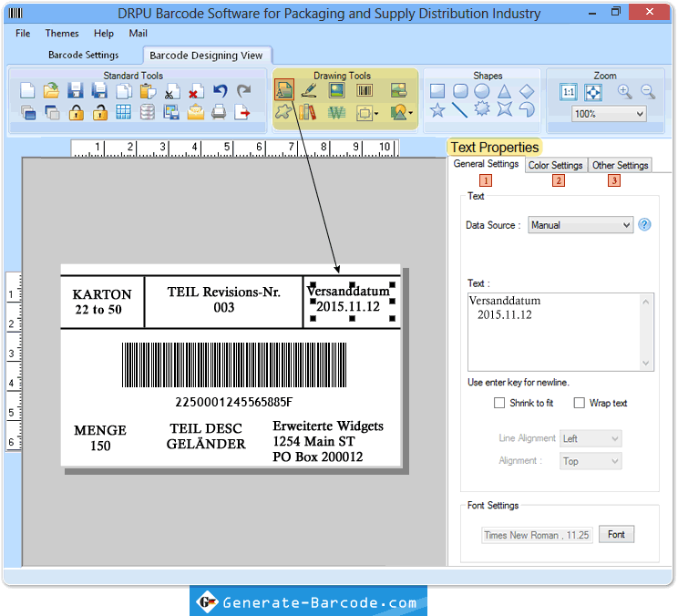Screen dimensions: 678x616
Task: Send the label by email with the envelope icon
Action: click(x=195, y=113)
